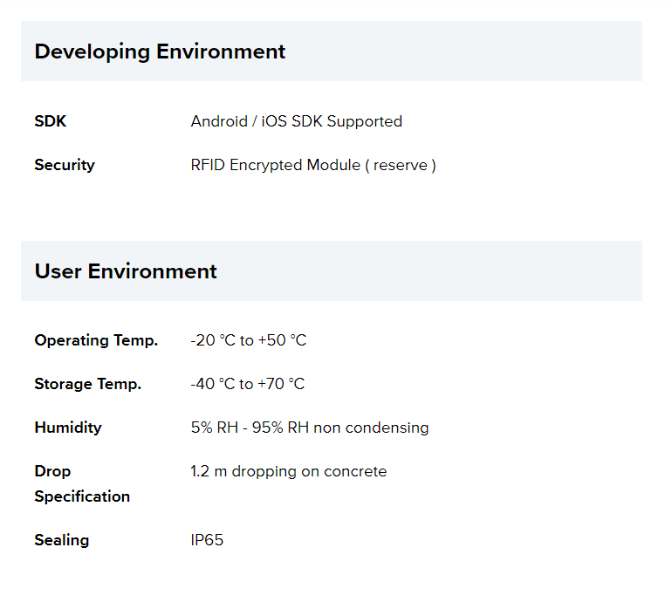Screen dimensions: 672x616
Task: Click the -20 °C to +50 °C value
Action: click(249, 340)
